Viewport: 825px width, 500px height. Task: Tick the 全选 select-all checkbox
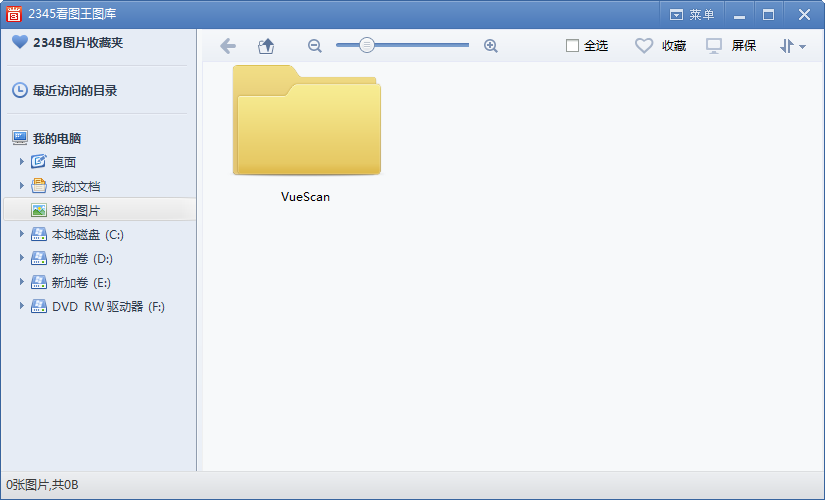(x=572, y=46)
